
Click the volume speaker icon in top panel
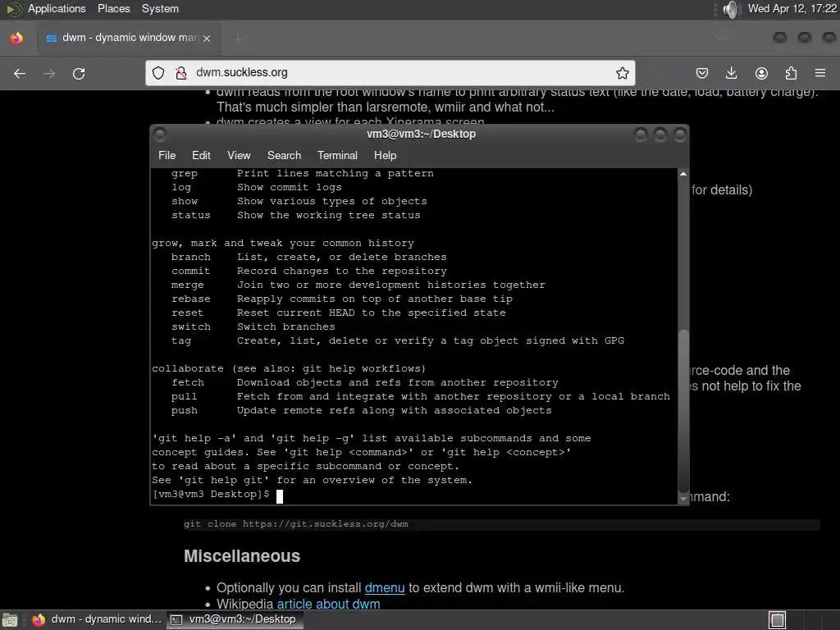pyautogui.click(x=730, y=9)
